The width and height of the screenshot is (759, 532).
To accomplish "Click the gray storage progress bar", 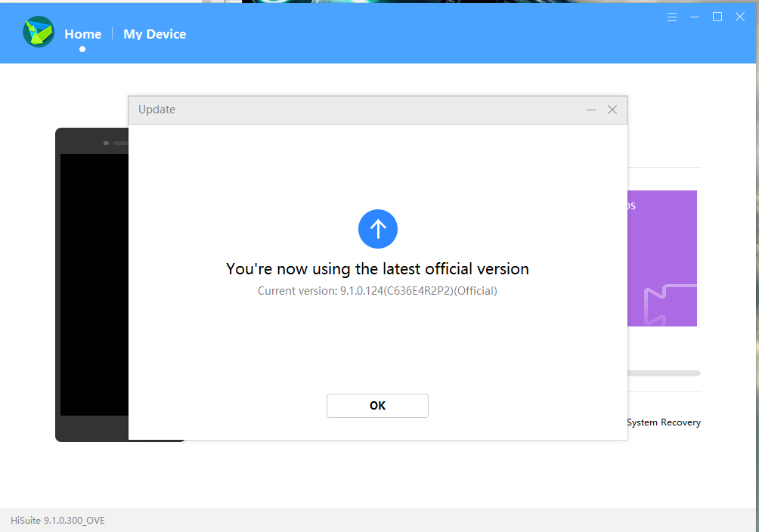I will click(664, 373).
